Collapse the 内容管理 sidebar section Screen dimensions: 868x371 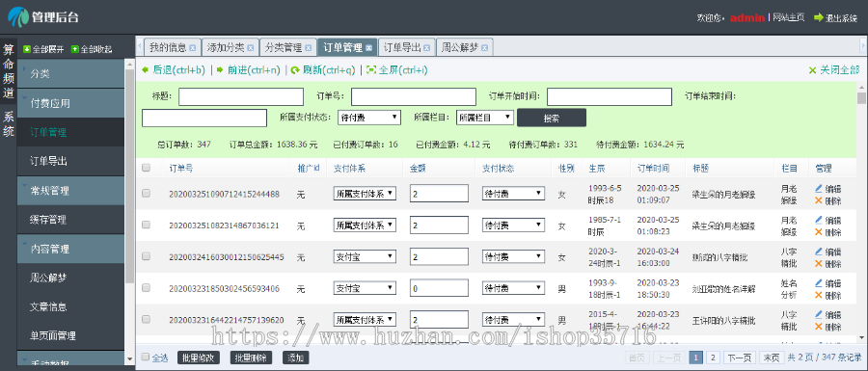[x=70, y=249]
